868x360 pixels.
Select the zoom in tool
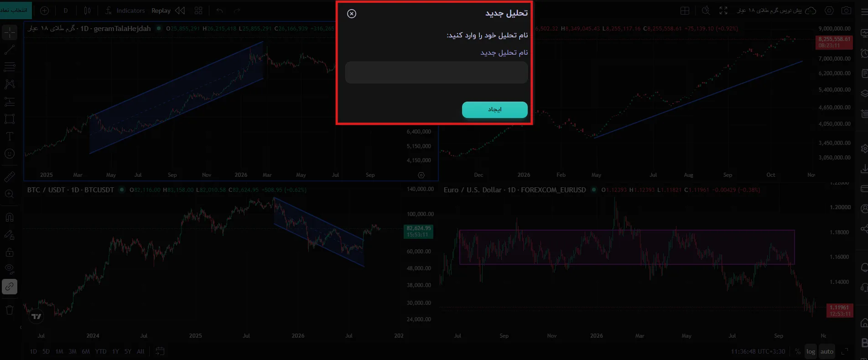tap(10, 194)
